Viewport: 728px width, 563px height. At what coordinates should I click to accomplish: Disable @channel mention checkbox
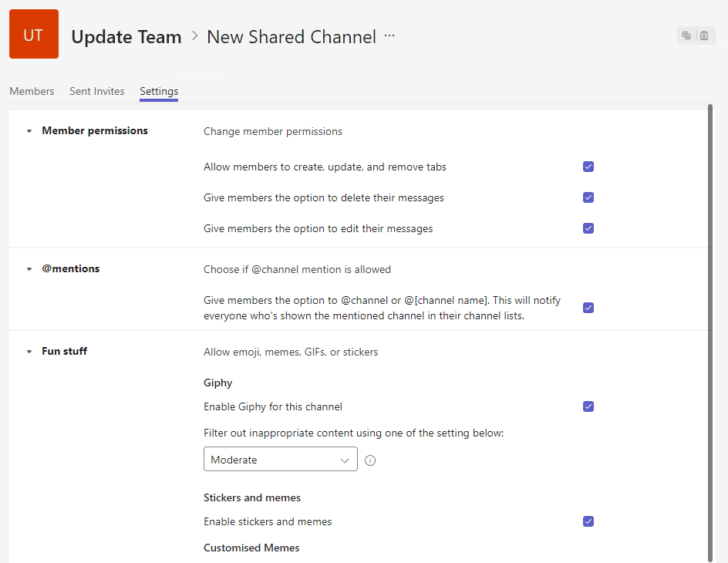pyautogui.click(x=588, y=308)
